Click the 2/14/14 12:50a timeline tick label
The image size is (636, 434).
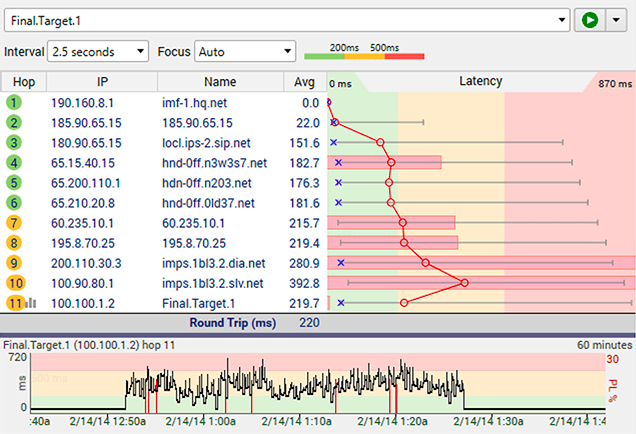pos(107,421)
